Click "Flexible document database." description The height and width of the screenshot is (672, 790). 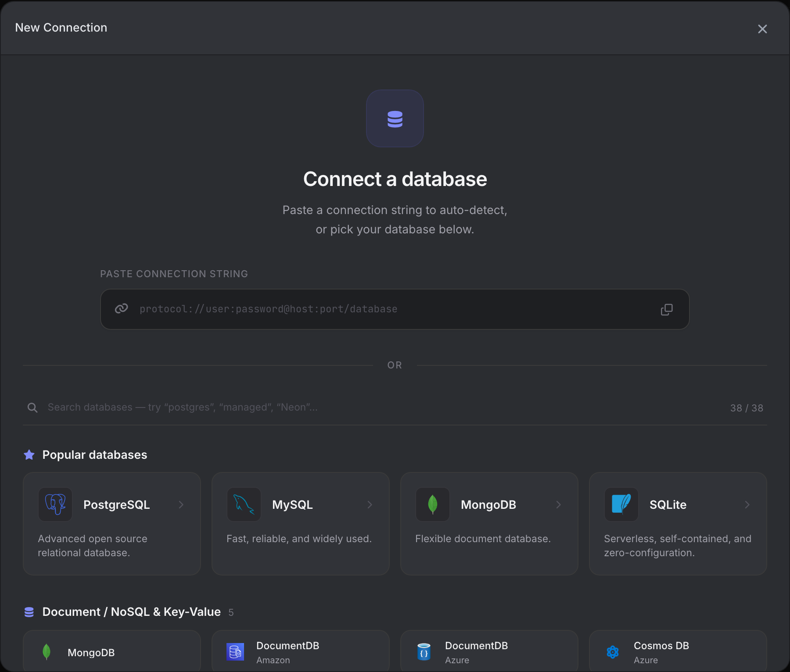[x=483, y=539]
